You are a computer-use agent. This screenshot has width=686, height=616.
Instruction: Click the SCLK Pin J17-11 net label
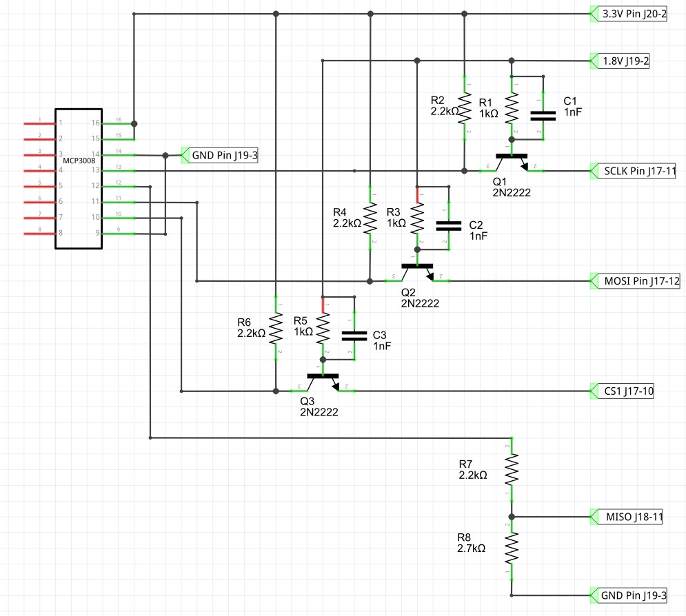tap(633, 171)
